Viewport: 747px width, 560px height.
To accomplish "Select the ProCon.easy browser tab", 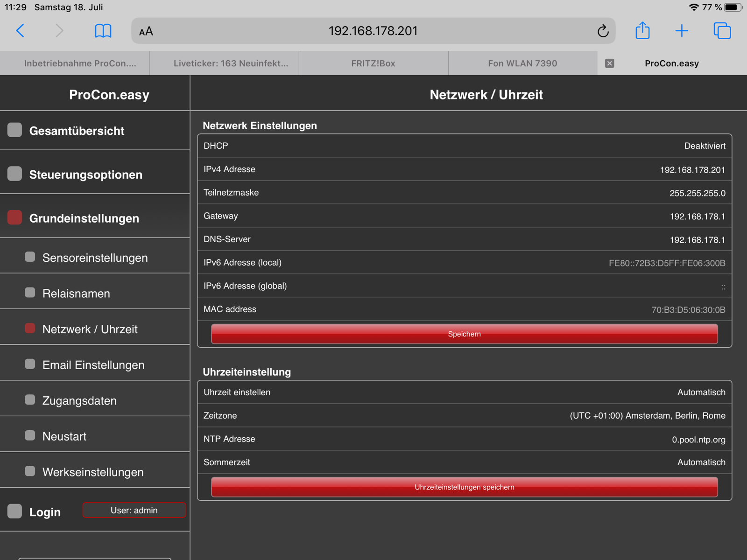I will (672, 63).
